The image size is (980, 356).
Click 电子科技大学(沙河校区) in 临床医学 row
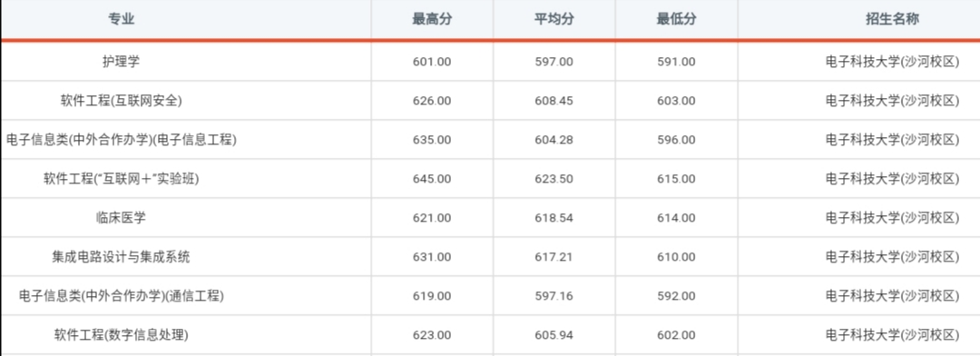click(892, 218)
